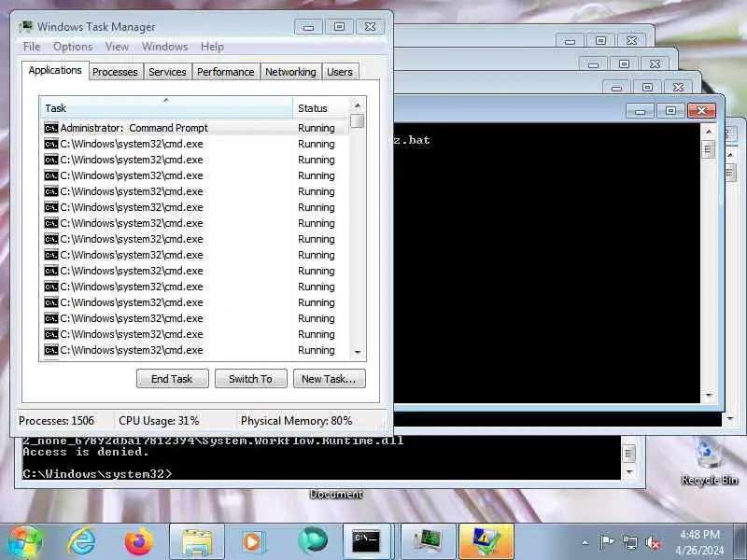The image size is (747, 560).
Task: Switch to the Processes tab
Action: 115,72
